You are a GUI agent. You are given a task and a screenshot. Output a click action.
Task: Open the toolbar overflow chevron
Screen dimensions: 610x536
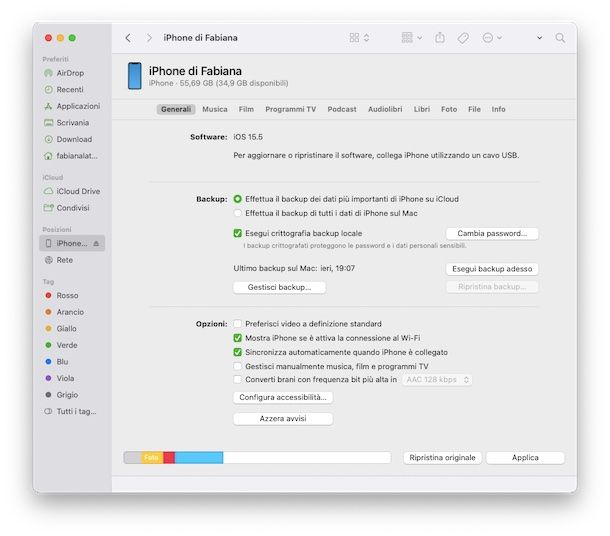(540, 38)
